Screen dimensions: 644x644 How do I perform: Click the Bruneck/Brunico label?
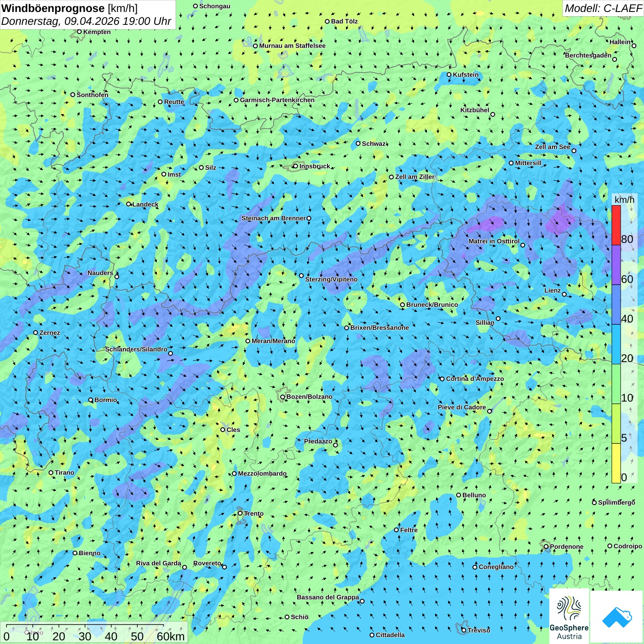pyautogui.click(x=432, y=305)
